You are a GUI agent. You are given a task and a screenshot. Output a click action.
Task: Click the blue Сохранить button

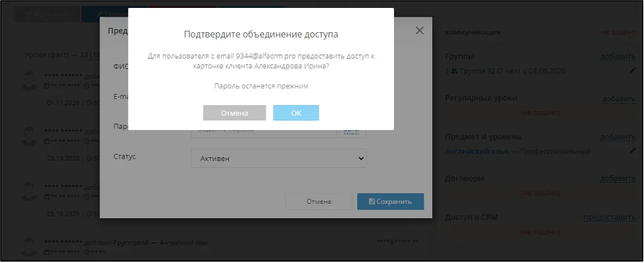(390, 201)
